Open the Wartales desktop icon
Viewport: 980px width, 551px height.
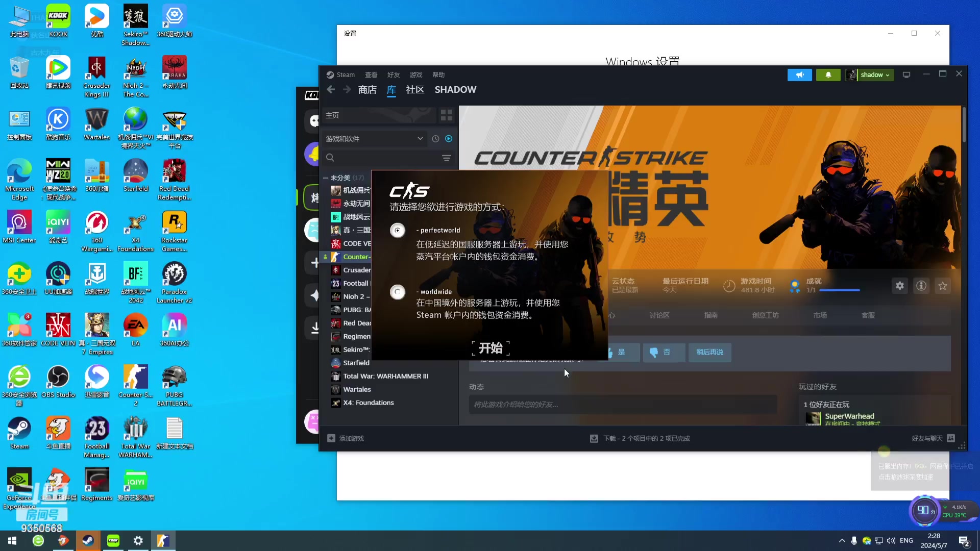coord(97,124)
